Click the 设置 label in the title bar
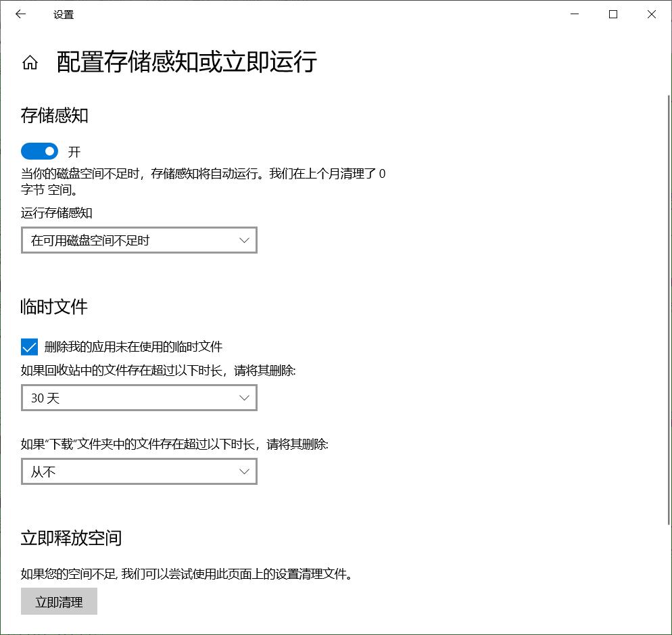 click(x=64, y=14)
